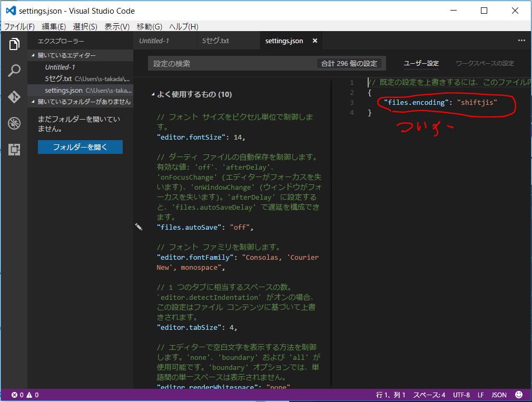The height and width of the screenshot is (402, 532).
Task: Click the warnings count icon in status bar
Action: coord(29,395)
